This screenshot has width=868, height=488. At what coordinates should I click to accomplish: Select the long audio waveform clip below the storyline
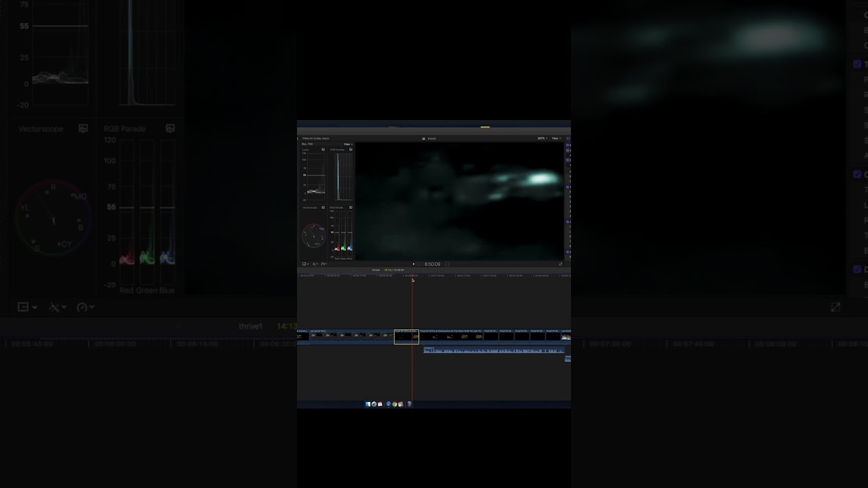494,350
